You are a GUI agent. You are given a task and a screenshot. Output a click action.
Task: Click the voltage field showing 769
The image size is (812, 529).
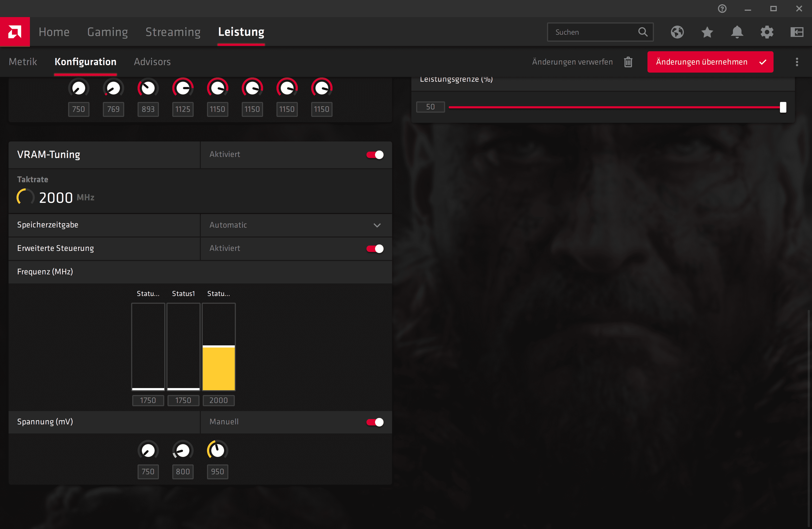coord(114,109)
